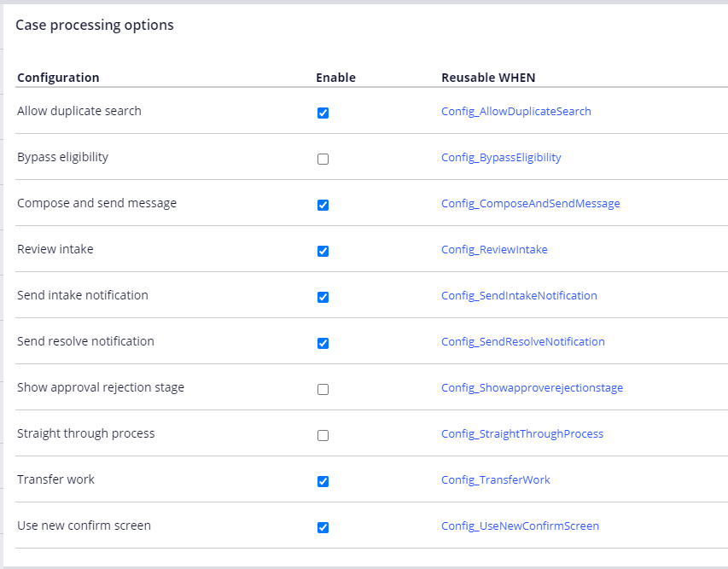Click the Enable column header
Image resolution: width=728 pixels, height=569 pixels.
point(335,78)
